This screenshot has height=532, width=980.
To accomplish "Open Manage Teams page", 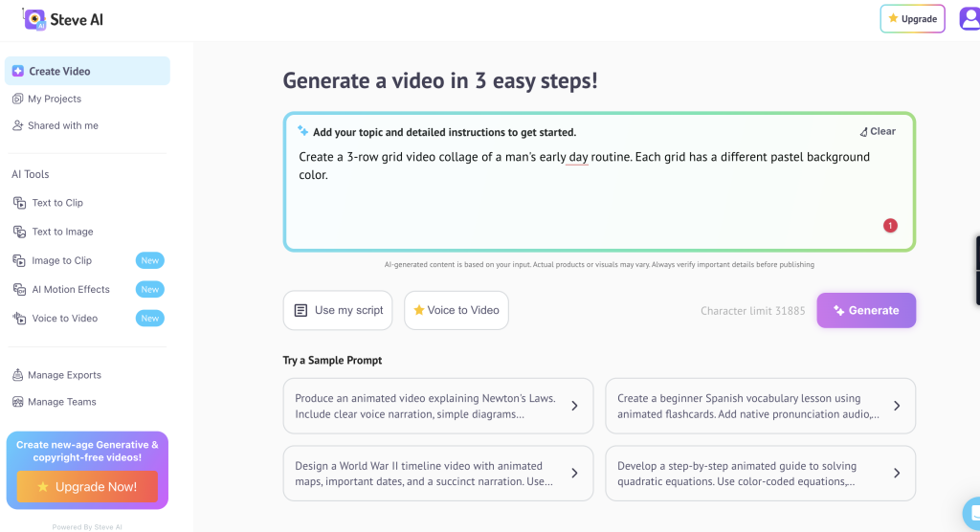I will (62, 402).
